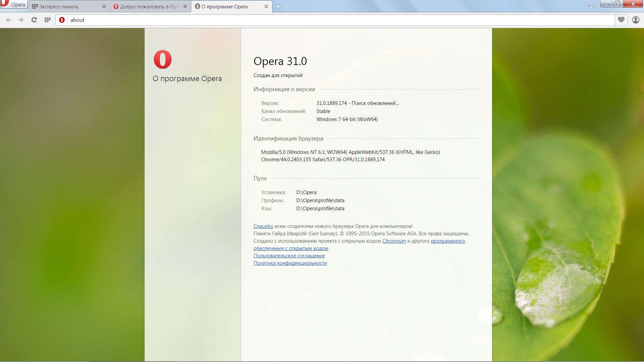Open the Спасибо link
Screen dimensions: 644x362
(x=263, y=226)
